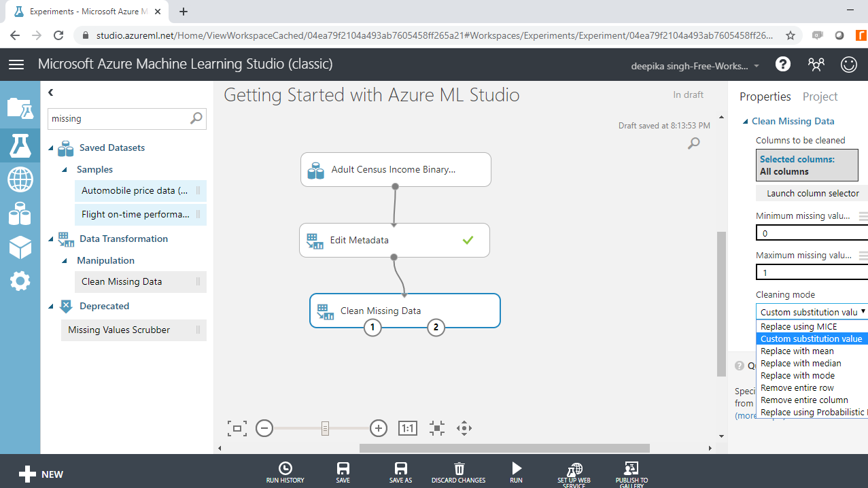Open the Settings gear sidebar icon
This screenshot has width=868, height=488.
(x=20, y=281)
